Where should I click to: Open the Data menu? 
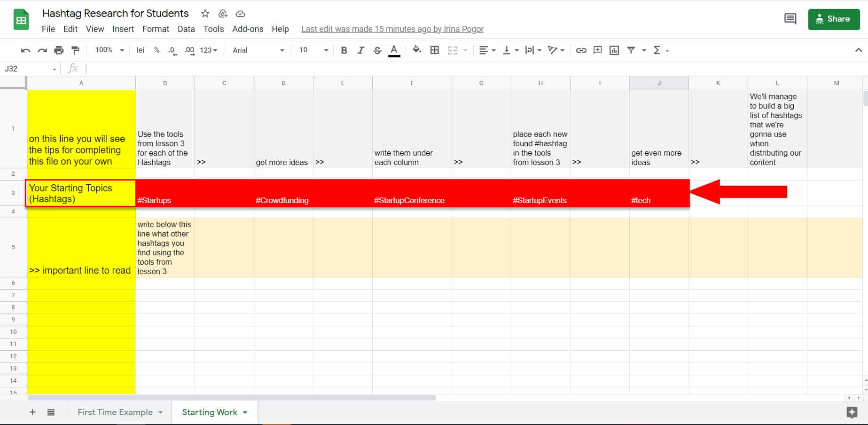[x=186, y=29]
